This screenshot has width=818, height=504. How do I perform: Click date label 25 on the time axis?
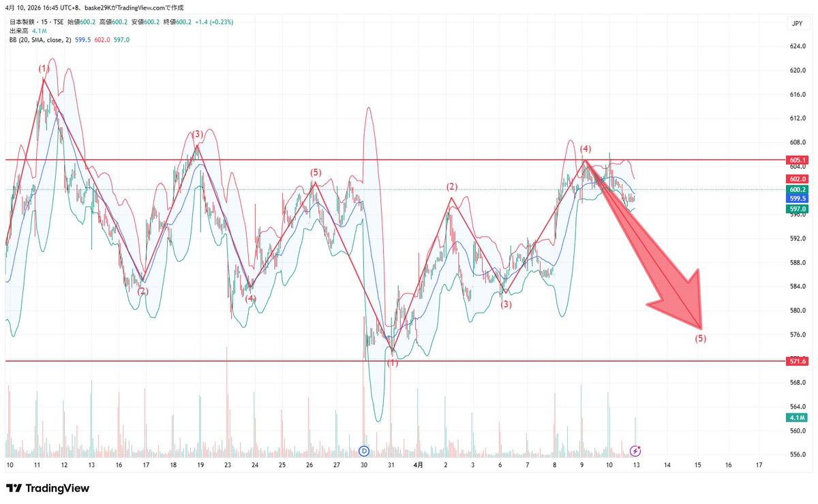click(282, 465)
